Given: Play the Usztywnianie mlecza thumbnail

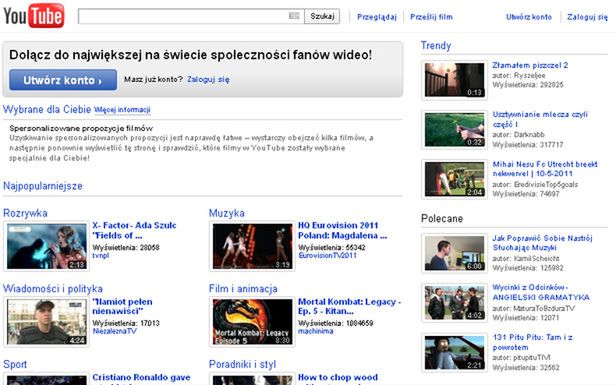Looking at the screenshot, I should click(x=454, y=130).
